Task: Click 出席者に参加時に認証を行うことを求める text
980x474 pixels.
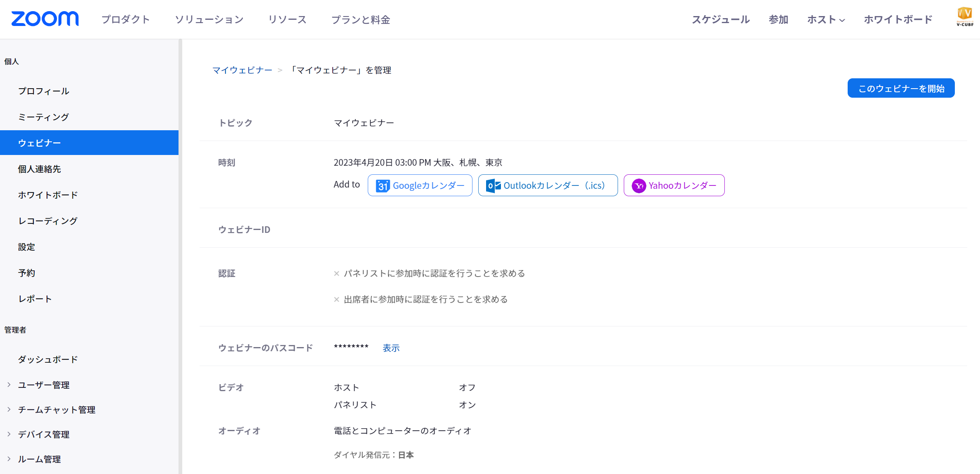Action: coord(425,299)
